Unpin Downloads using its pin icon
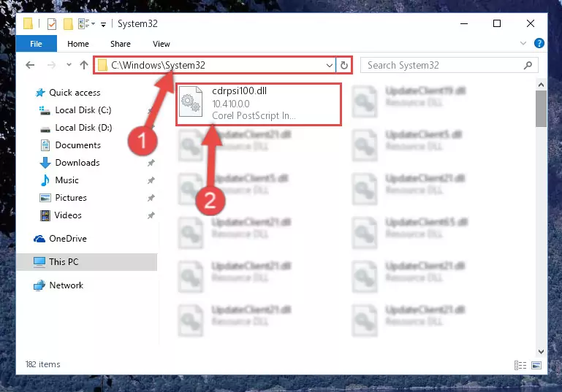This screenshot has height=392, width=562. pyautogui.click(x=151, y=163)
